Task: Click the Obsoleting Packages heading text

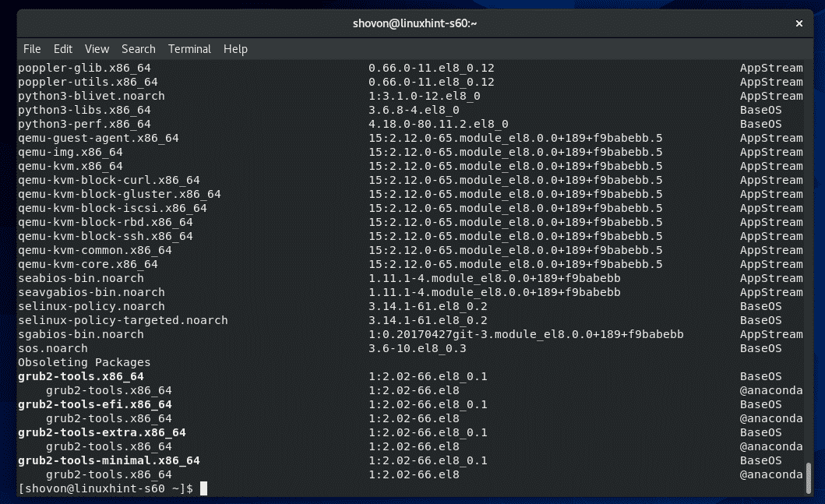Action: [84, 362]
